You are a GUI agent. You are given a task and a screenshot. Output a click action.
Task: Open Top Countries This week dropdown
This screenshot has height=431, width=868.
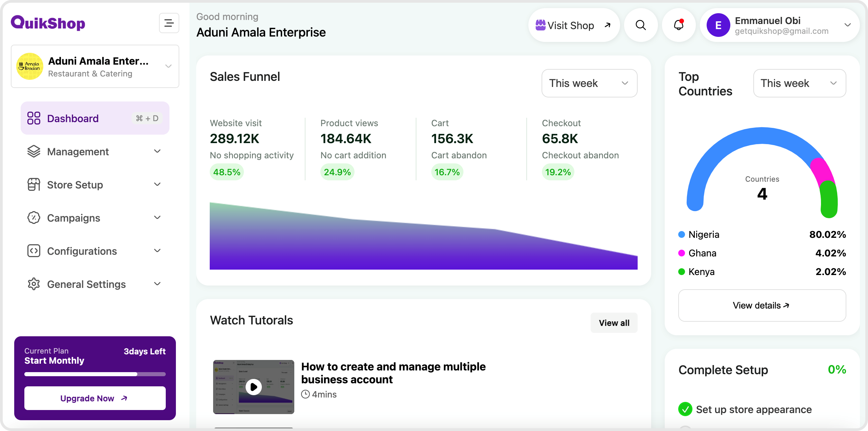pos(799,83)
